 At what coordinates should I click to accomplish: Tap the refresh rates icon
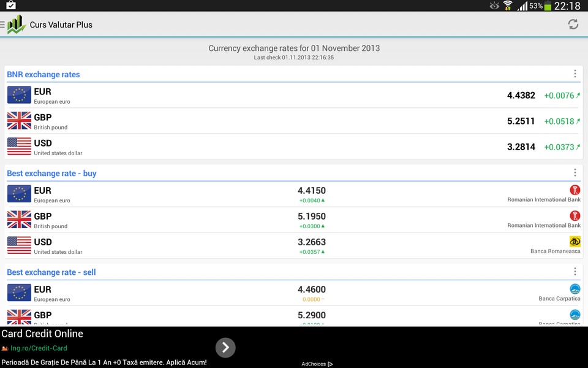pos(573,25)
